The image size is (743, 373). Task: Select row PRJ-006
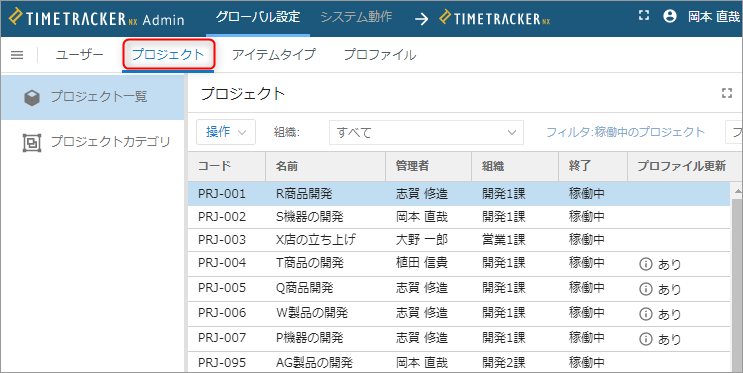coord(459,313)
